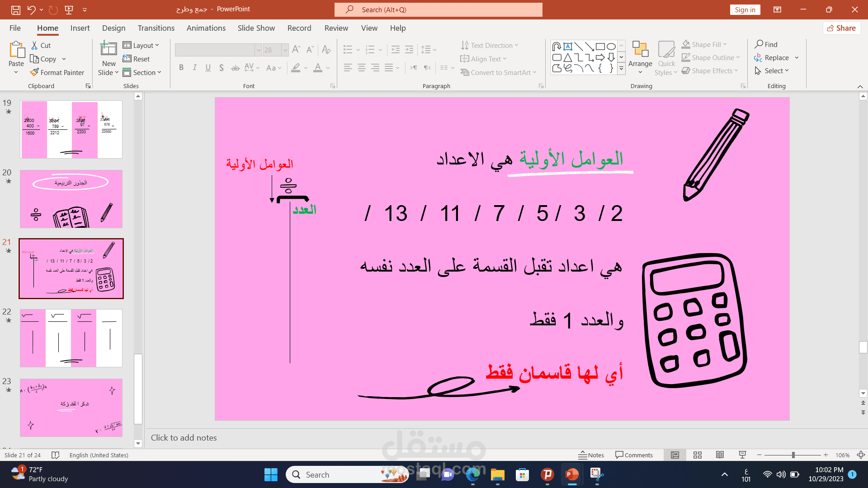Open the Slide Show tab
The height and width of the screenshot is (488, 868).
point(256,28)
